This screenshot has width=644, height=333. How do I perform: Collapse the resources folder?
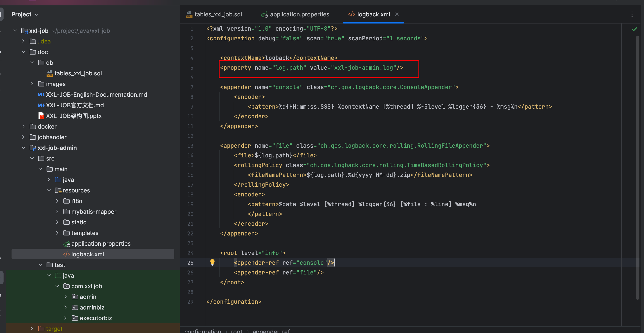click(x=49, y=190)
